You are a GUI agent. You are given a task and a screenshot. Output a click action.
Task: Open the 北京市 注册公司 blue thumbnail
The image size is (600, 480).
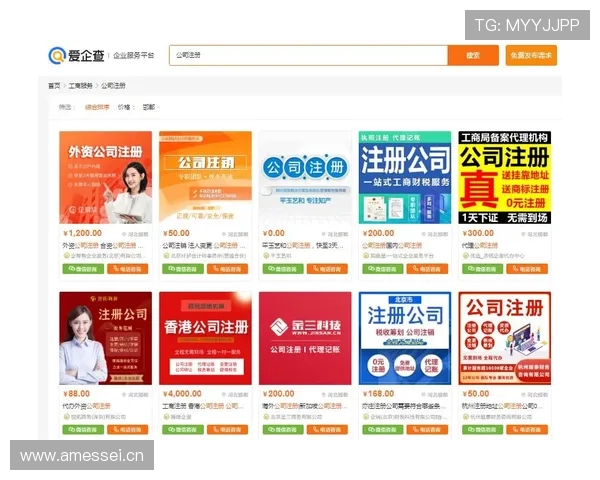[405, 338]
